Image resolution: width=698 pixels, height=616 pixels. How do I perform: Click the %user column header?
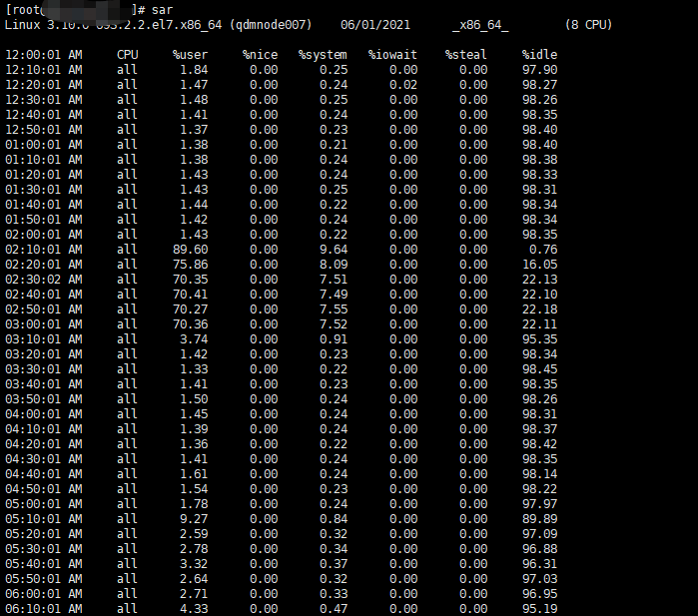pyautogui.click(x=190, y=55)
